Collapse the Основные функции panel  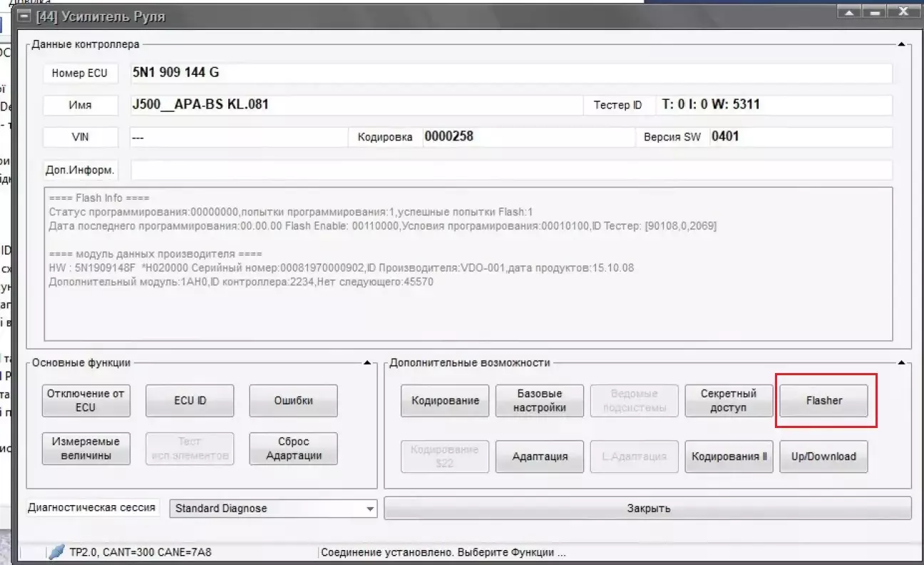[x=367, y=364]
